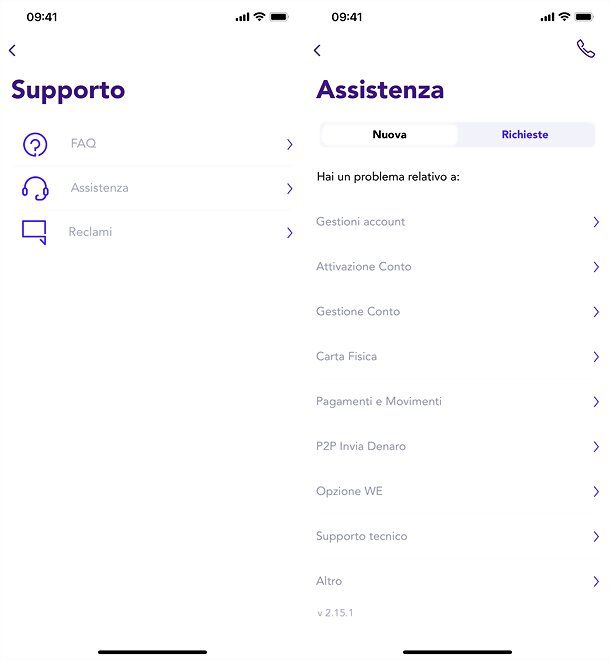
Task: Tap the phone call icon
Action: [x=585, y=49]
